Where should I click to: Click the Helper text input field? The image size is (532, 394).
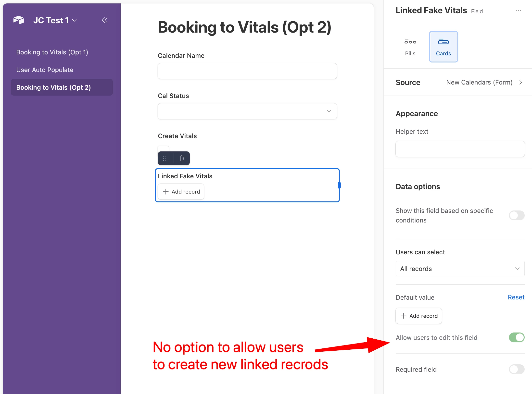[460, 149]
